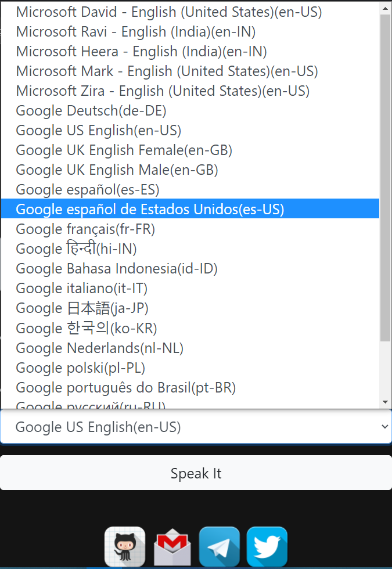Select the Google português do Brasil voice
Screen dimensions: 392x569
[x=125, y=387]
